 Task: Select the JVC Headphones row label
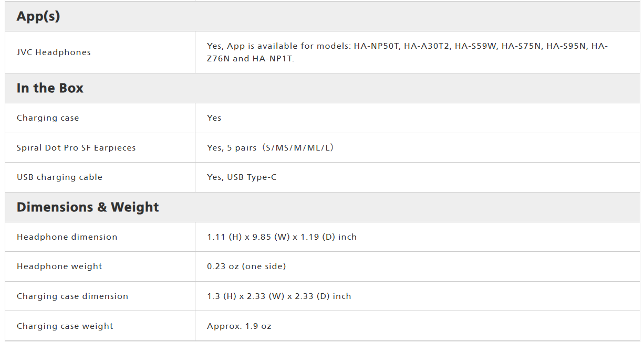tap(54, 52)
